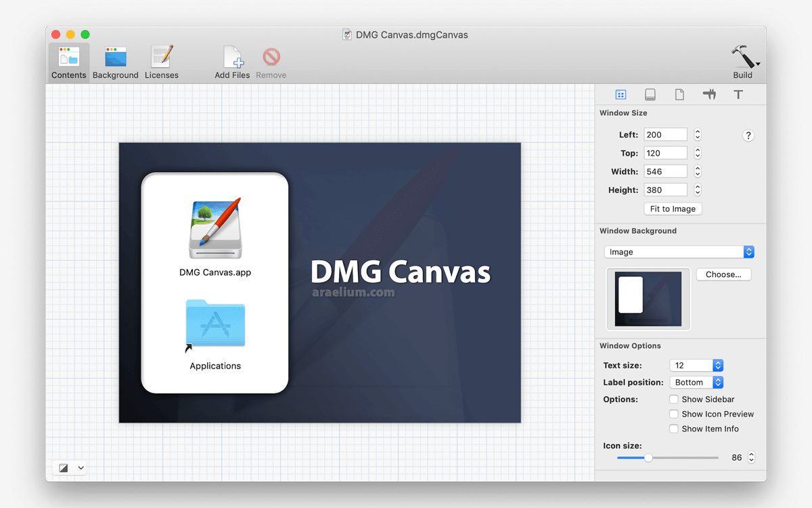The height and width of the screenshot is (508, 812).
Task: Minimize the window with the yellow button
Action: click(x=70, y=35)
